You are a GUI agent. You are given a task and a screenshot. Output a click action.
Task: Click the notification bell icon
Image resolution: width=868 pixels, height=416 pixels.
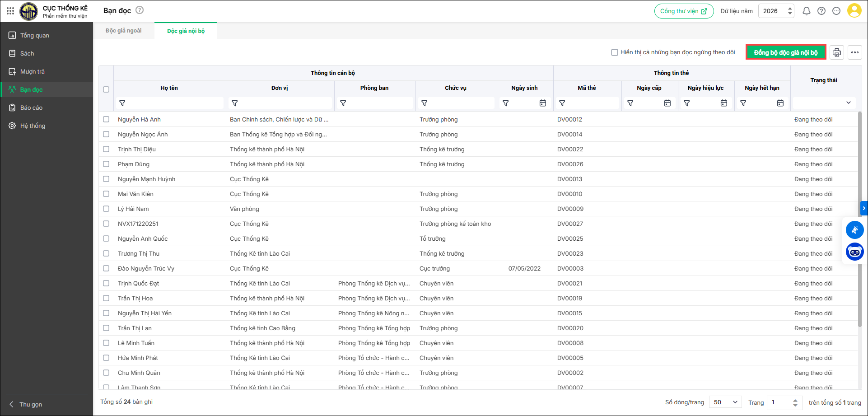coord(806,11)
